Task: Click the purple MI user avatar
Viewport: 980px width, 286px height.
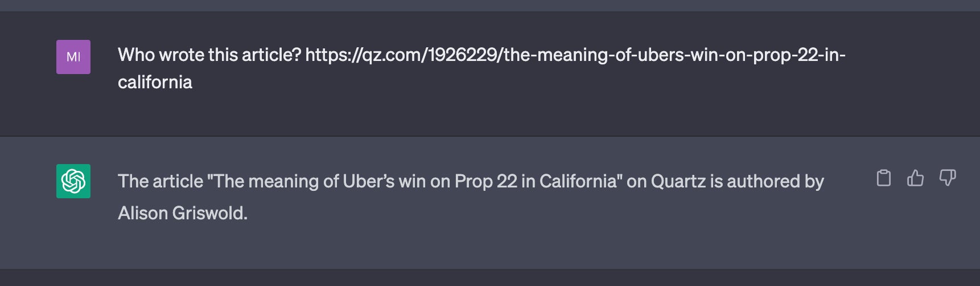Action: pos(73,57)
